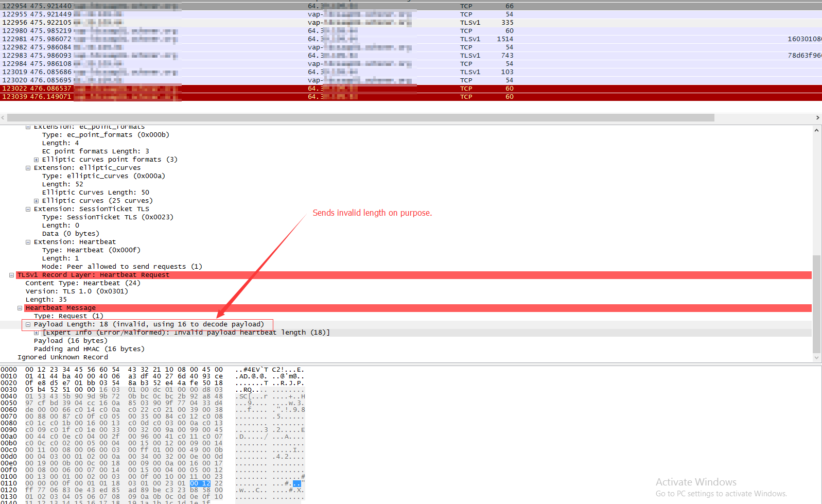This screenshot has height=504, width=822.
Task: Expand the Expert Info malformed entry
Action: pos(36,333)
